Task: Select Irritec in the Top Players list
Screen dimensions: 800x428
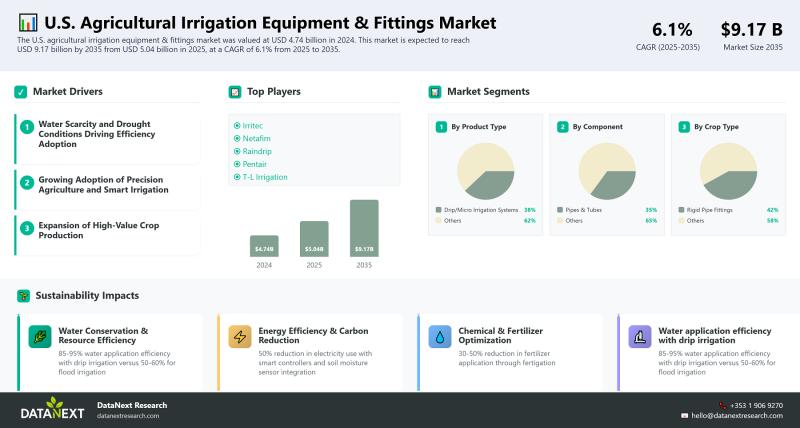Action: point(250,125)
